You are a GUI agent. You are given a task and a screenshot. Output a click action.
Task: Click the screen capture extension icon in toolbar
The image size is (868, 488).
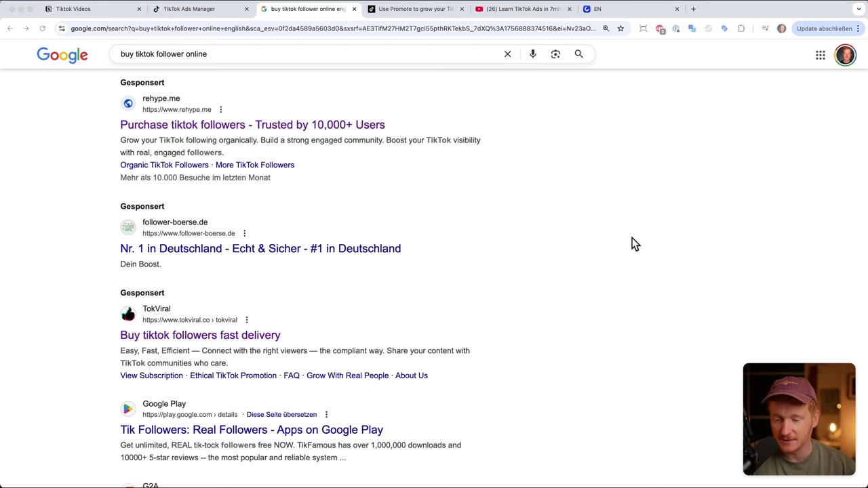click(x=643, y=28)
